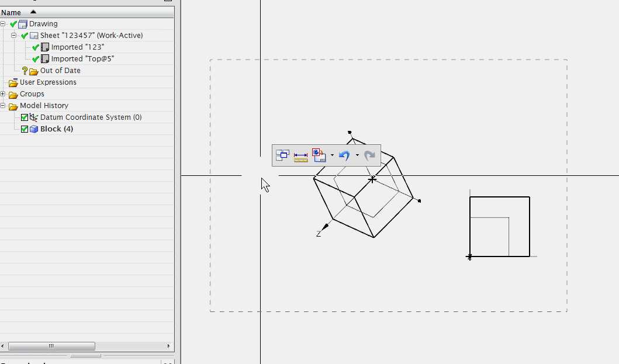Click the User Expressions folder icon
The width and height of the screenshot is (619, 364).
pyautogui.click(x=13, y=82)
